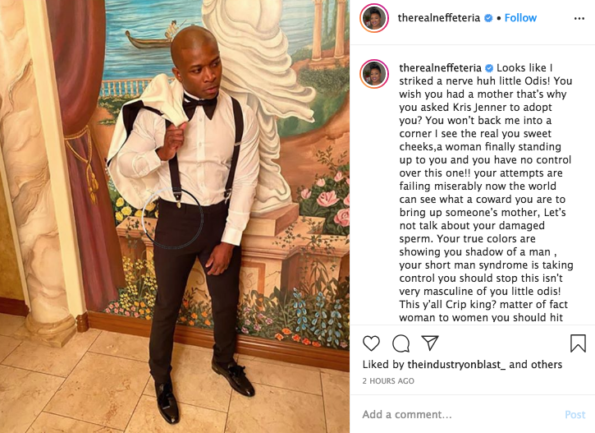This screenshot has height=433, width=595.
Task: Like the post with heart icon
Action: pyautogui.click(x=371, y=343)
